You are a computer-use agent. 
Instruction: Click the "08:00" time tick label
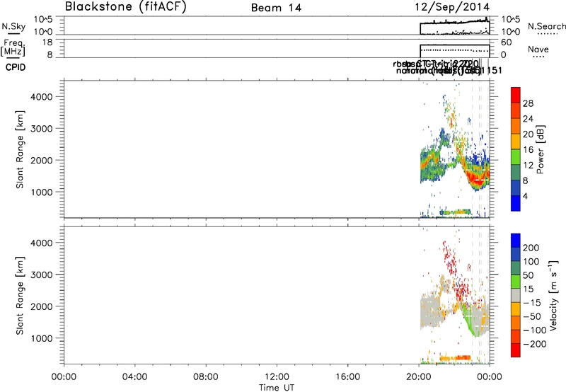point(206,377)
